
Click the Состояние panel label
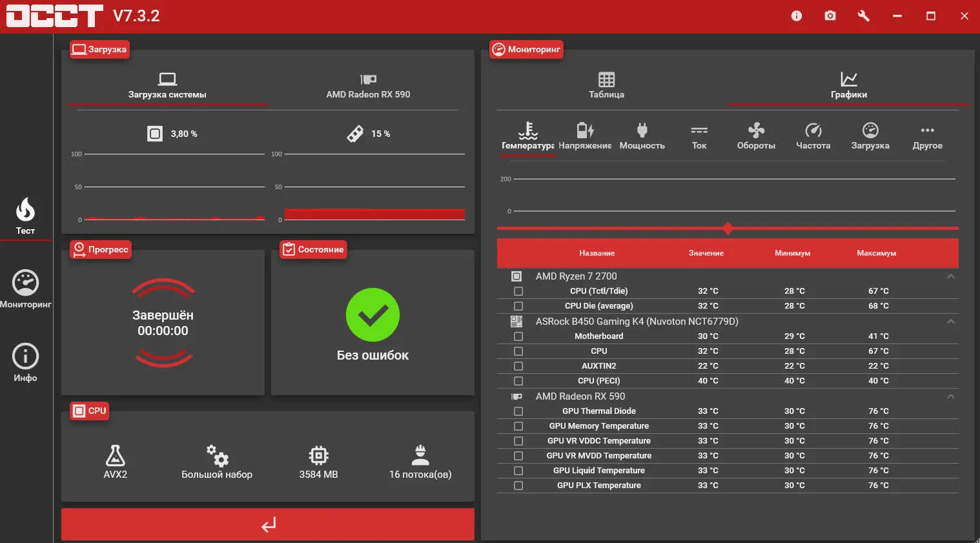(x=313, y=250)
